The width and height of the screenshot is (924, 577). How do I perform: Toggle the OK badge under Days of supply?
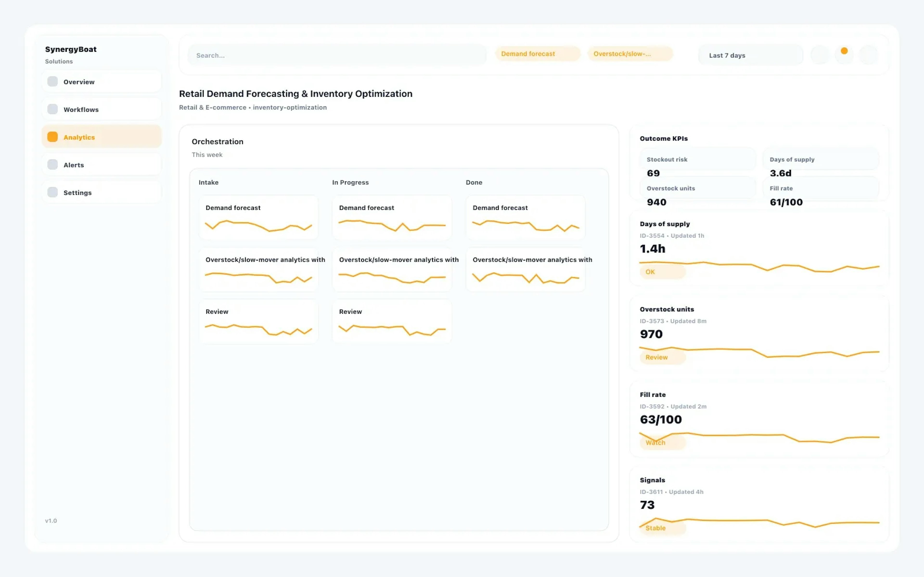pyautogui.click(x=662, y=272)
